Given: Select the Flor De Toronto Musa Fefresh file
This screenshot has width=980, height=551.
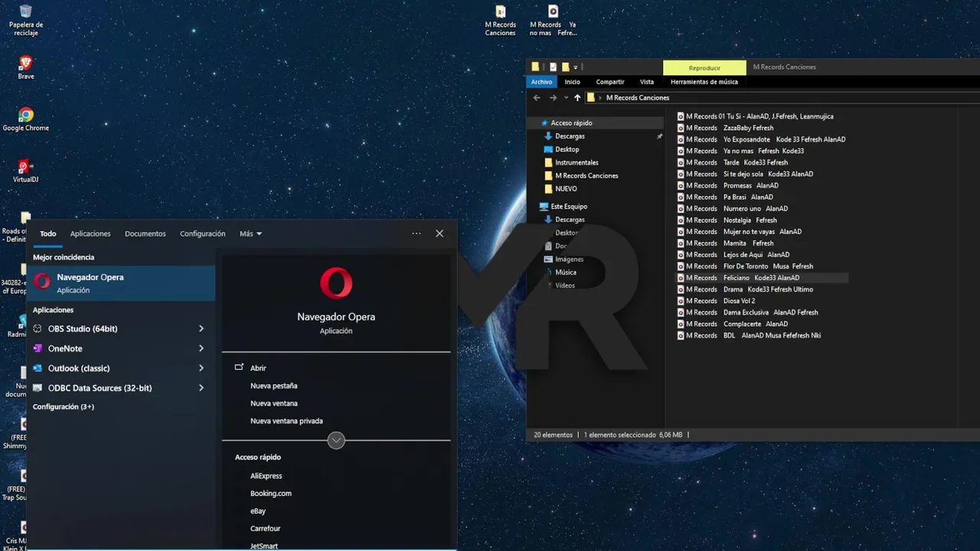Looking at the screenshot, I should (745, 266).
